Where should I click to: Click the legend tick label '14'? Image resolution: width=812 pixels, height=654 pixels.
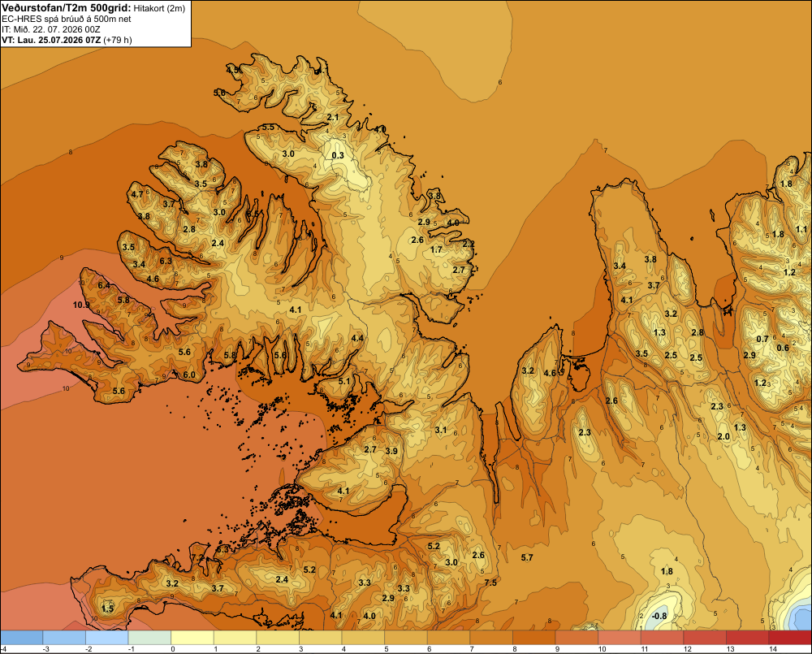[x=773, y=649]
